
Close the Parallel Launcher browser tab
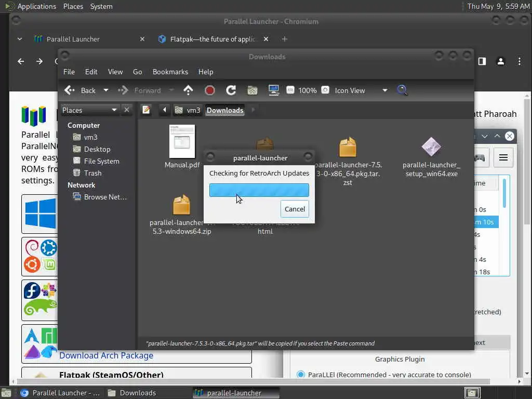coord(142,39)
